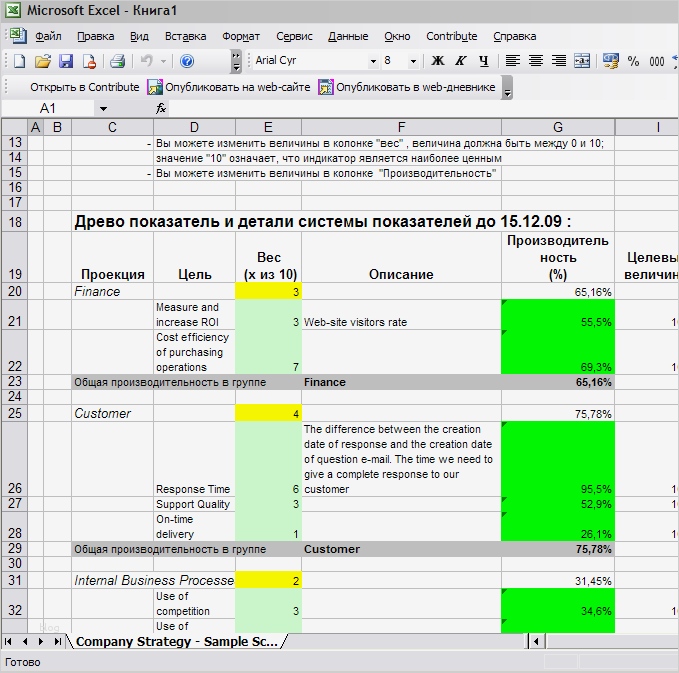The height and width of the screenshot is (673, 679).
Task: Open the font size dropdown
Action: pyautogui.click(x=415, y=61)
